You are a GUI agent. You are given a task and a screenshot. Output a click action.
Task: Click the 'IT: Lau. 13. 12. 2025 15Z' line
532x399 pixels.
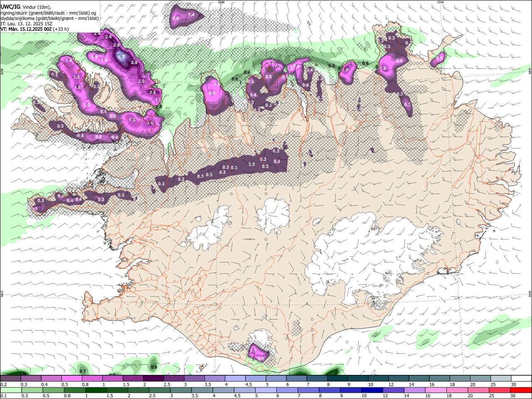(x=26, y=24)
